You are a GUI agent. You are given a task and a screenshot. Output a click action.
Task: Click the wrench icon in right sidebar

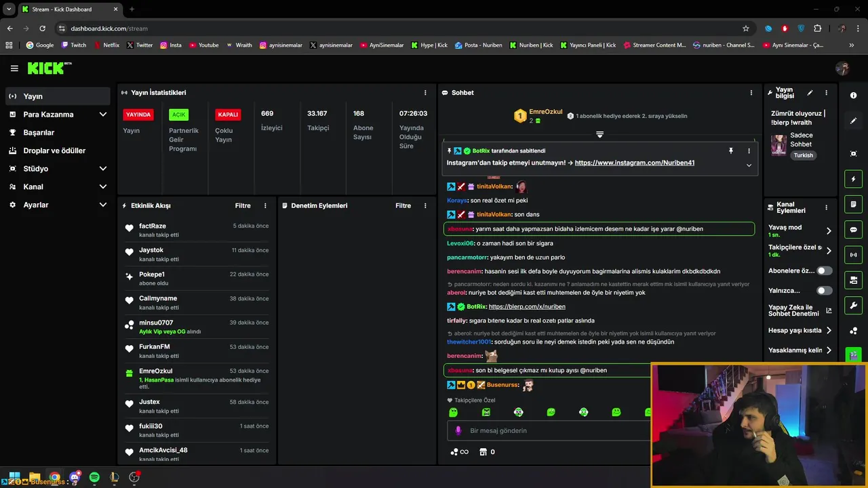[853, 305]
